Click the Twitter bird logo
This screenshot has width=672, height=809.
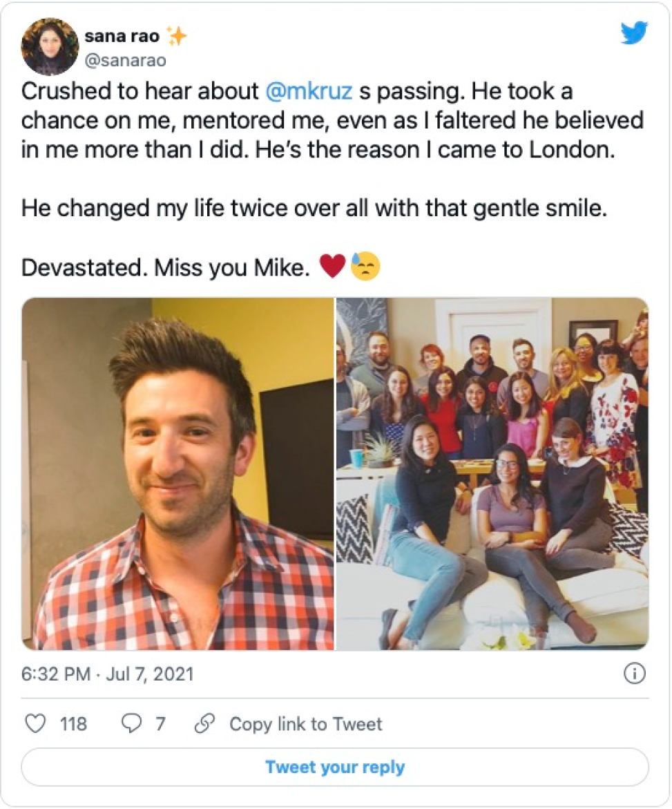click(633, 32)
